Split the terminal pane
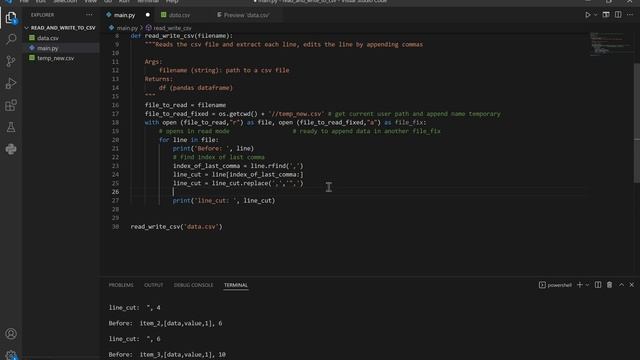This screenshot has height=360, width=640. 598,285
